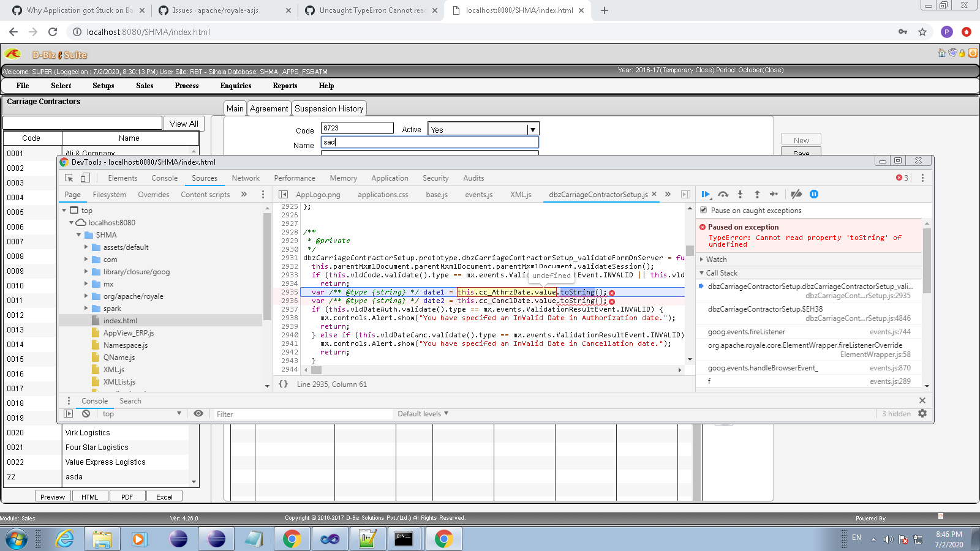Screen dimensions: 980x551
Task: Select the Step into next function call icon
Action: (741, 194)
